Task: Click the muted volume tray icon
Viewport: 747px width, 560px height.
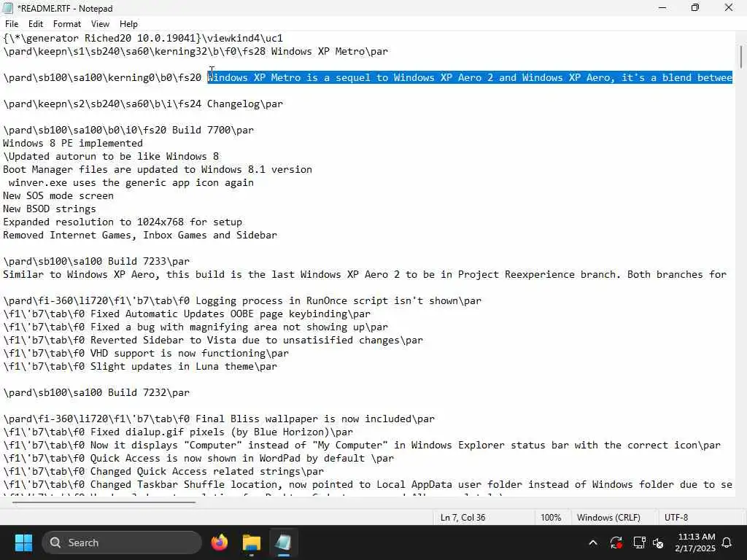Action: [x=658, y=542]
